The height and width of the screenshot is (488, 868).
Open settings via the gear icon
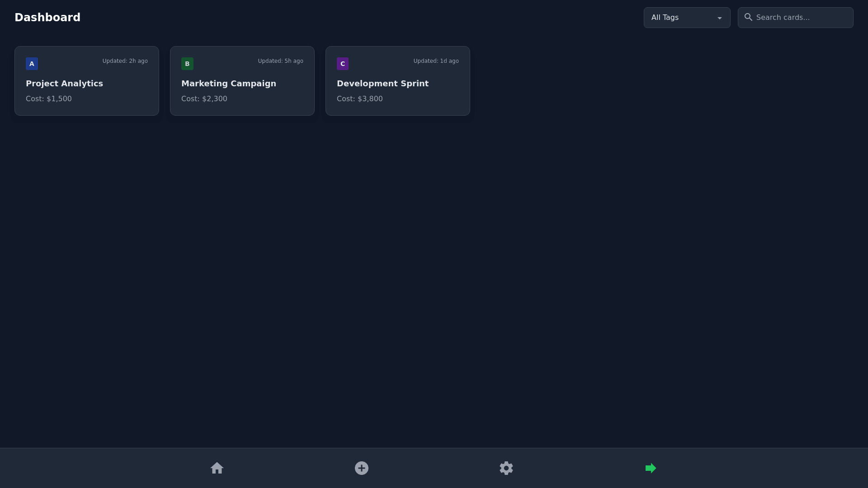coord(506,468)
